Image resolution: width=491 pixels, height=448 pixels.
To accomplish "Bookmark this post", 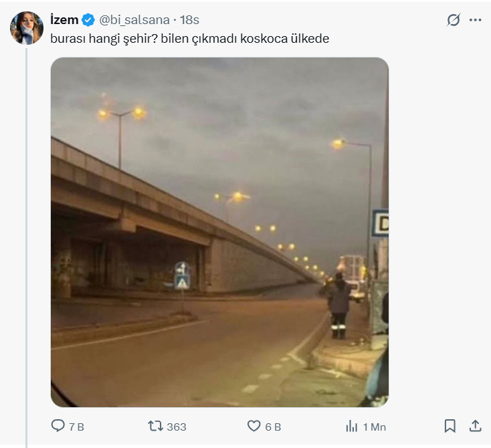I will pos(450,426).
